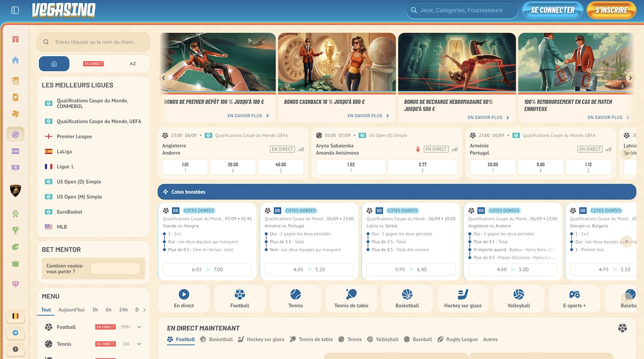644x359 pixels.
Task: Expand the Football row in Menu
Action: tap(139, 327)
